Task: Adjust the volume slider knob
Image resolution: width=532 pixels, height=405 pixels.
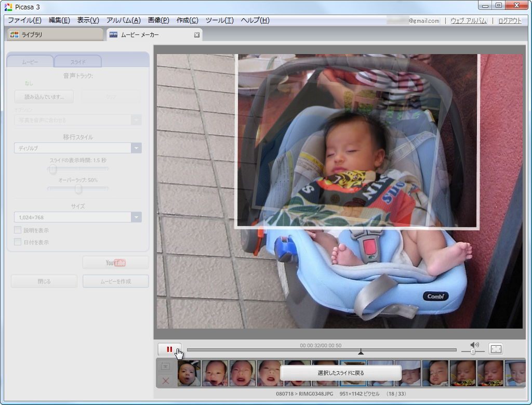Action: point(473,351)
